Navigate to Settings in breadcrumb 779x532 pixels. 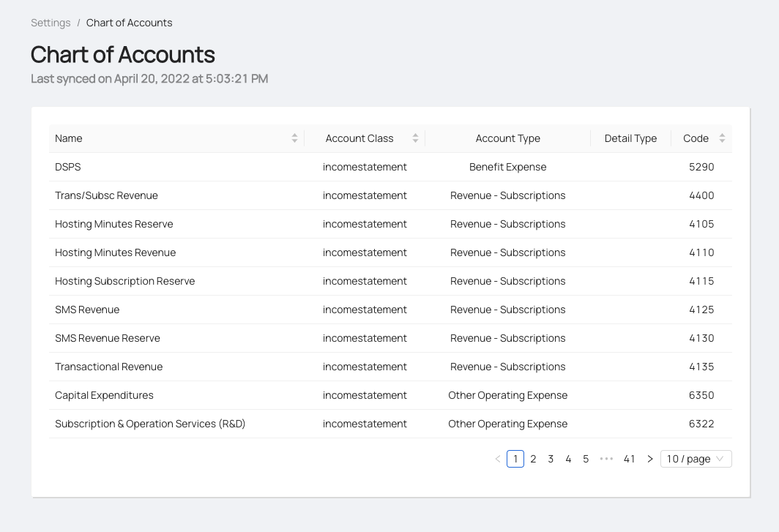pos(51,23)
